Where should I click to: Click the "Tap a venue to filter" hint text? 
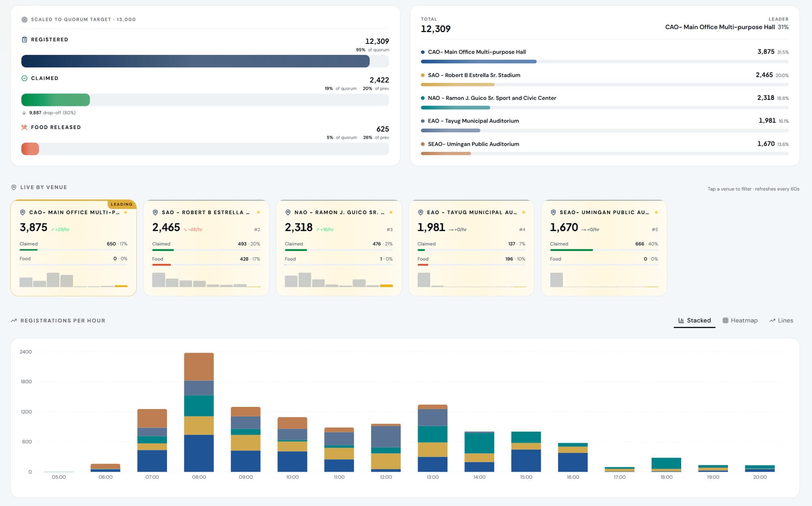[x=730, y=189]
